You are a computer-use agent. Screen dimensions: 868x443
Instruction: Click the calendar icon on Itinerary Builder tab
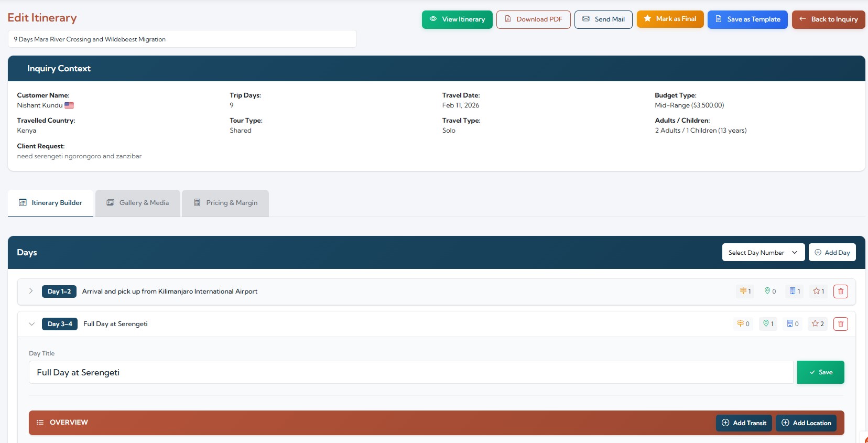coord(23,202)
